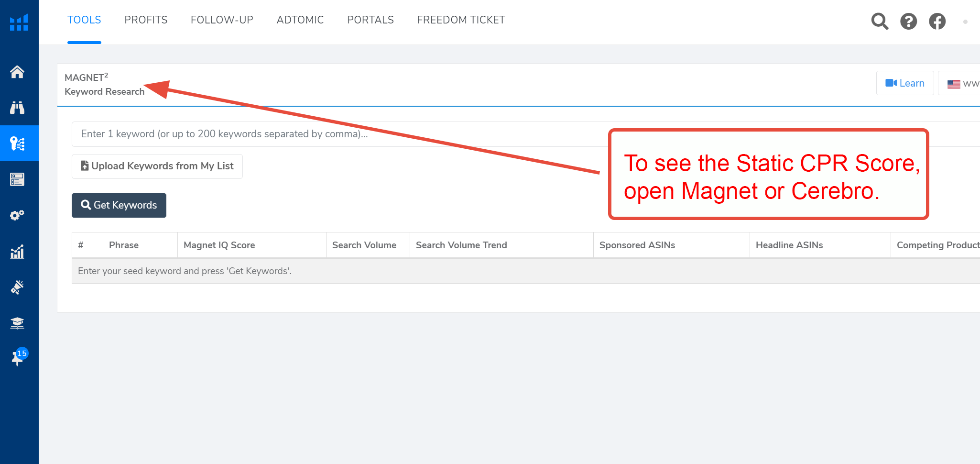This screenshot has width=980, height=464.
Task: Click the graduation cap learning icon
Action: click(x=17, y=323)
